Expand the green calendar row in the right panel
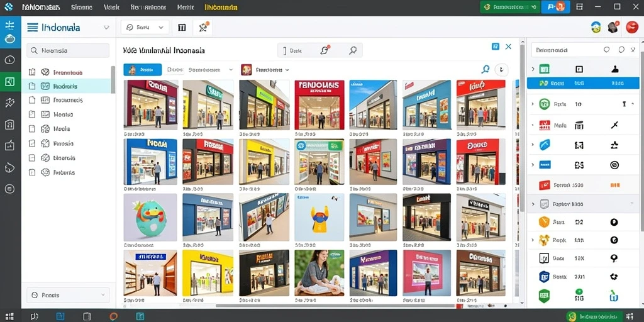The image size is (644, 322). point(533,69)
